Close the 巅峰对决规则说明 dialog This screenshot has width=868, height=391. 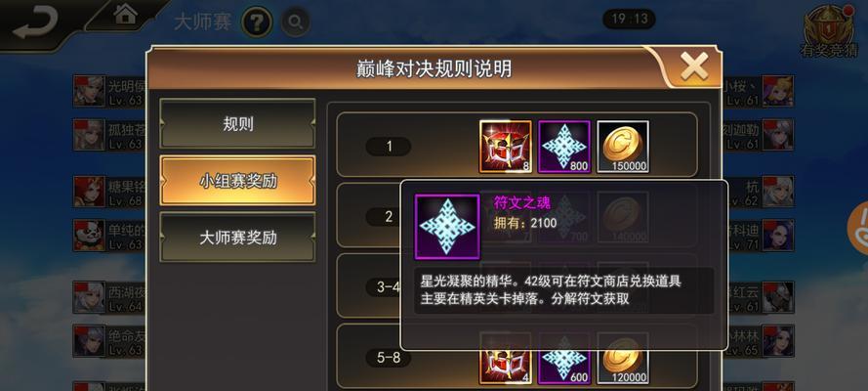(694, 67)
